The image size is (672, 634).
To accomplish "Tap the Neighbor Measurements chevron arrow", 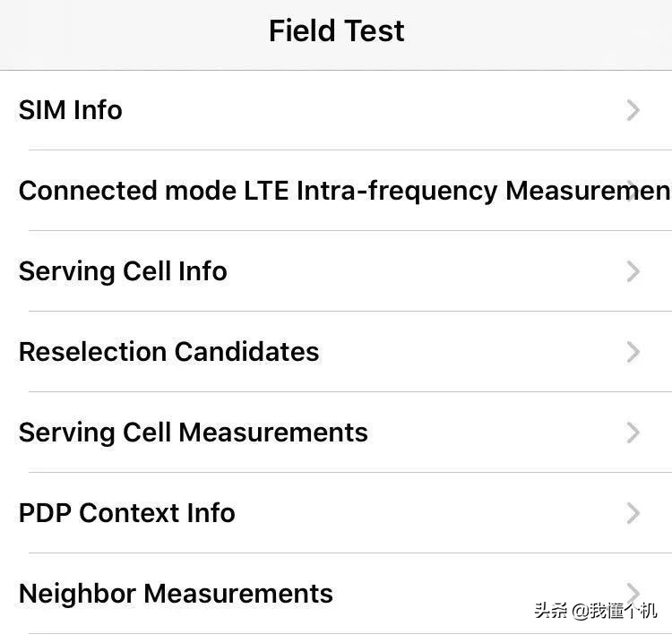I will tap(633, 592).
